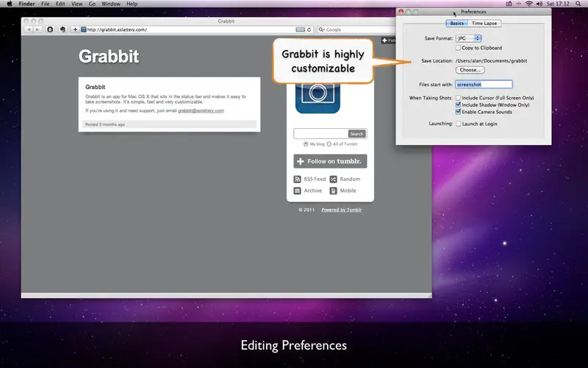This screenshot has height=368, width=588.
Task: Click the Google search field in Safari
Action: point(356,29)
